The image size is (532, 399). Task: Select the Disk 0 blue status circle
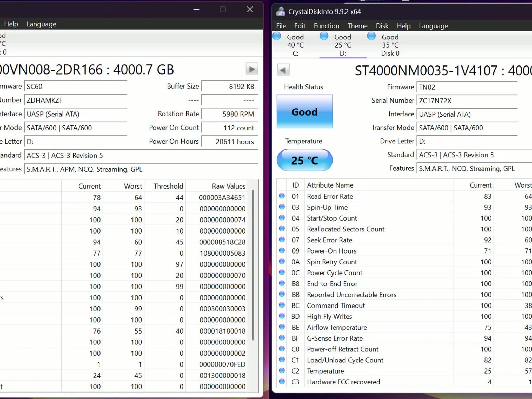click(x=371, y=36)
